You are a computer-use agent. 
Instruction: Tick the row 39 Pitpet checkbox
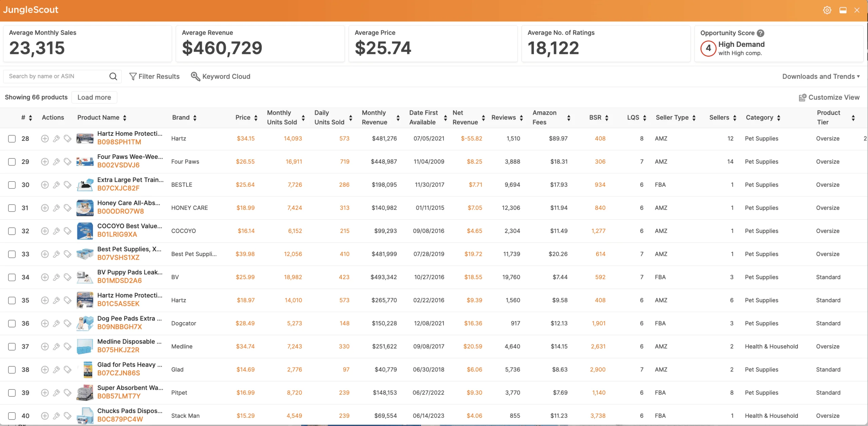pyautogui.click(x=12, y=393)
